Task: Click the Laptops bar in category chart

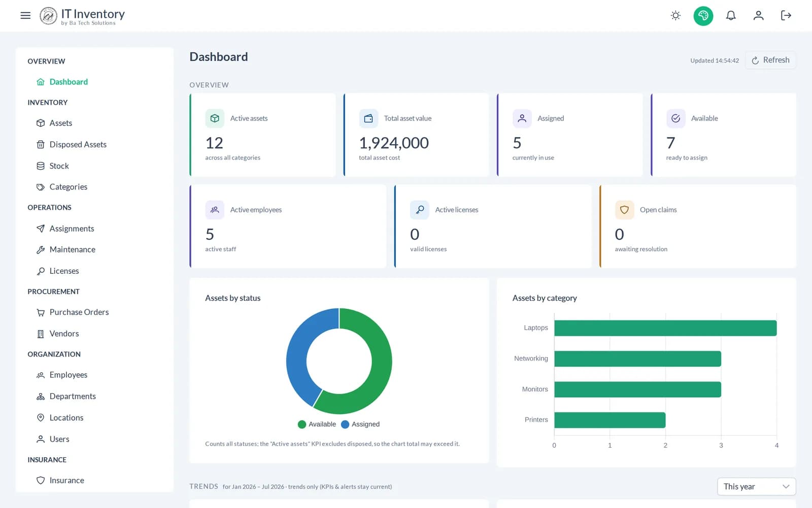Action: (x=665, y=328)
